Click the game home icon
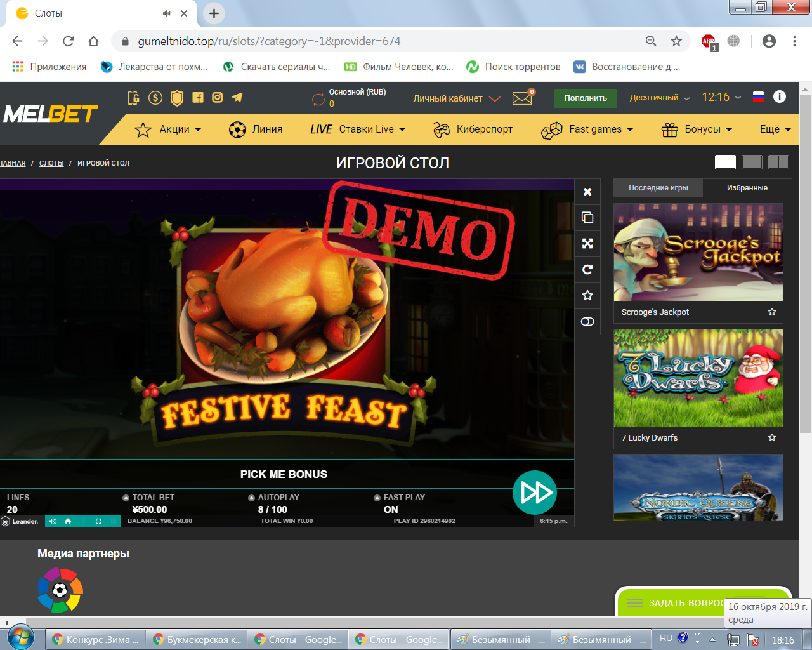The width and height of the screenshot is (812, 650). pyautogui.click(x=68, y=521)
